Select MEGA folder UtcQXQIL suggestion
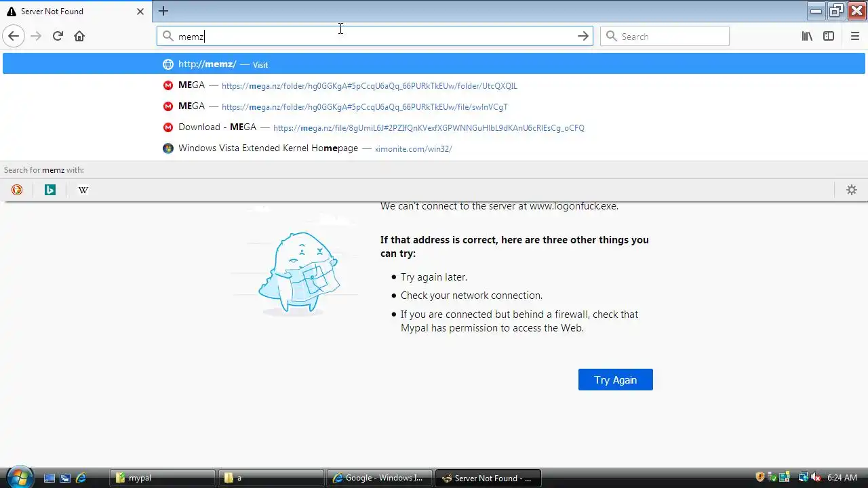Screen dimensions: 868x488 pyautogui.click(x=434, y=85)
